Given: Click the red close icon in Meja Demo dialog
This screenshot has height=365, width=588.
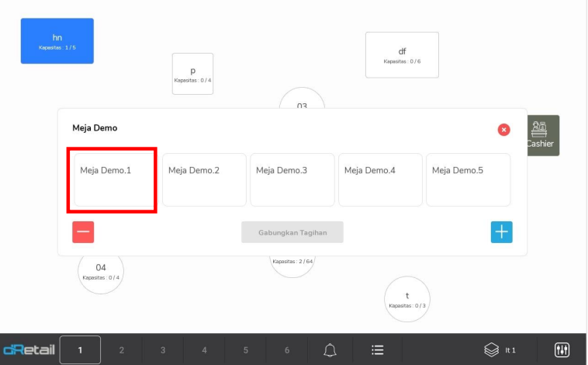Looking at the screenshot, I should 503,130.
